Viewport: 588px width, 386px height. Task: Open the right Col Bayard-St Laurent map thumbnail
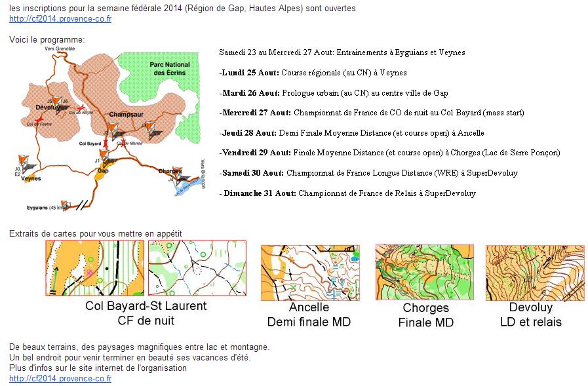[197, 268]
